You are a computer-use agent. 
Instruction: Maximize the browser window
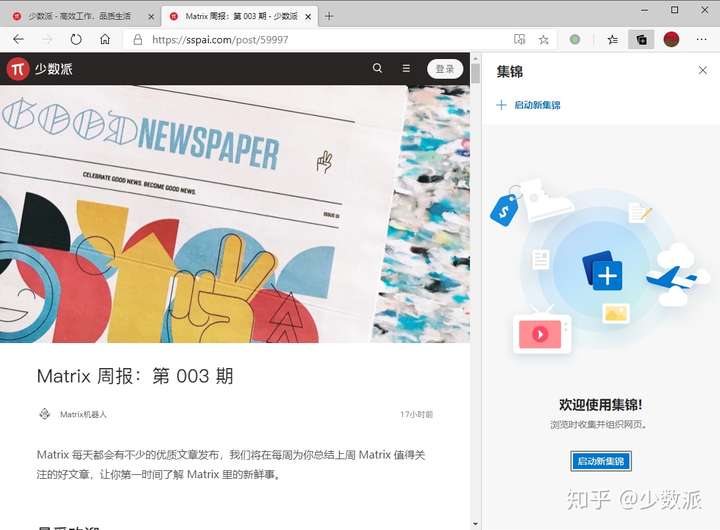[674, 10]
